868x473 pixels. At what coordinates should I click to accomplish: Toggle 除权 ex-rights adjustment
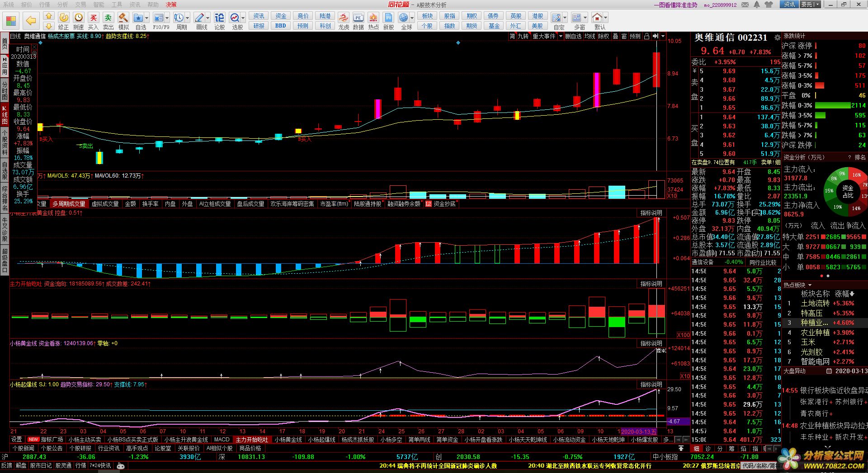point(604,36)
